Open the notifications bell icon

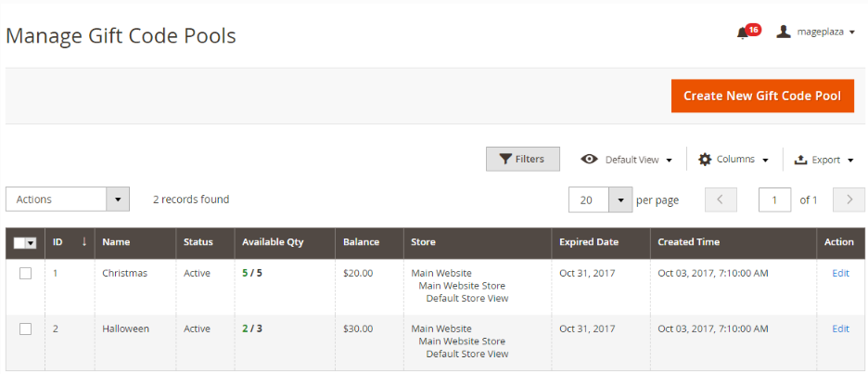coord(742,32)
